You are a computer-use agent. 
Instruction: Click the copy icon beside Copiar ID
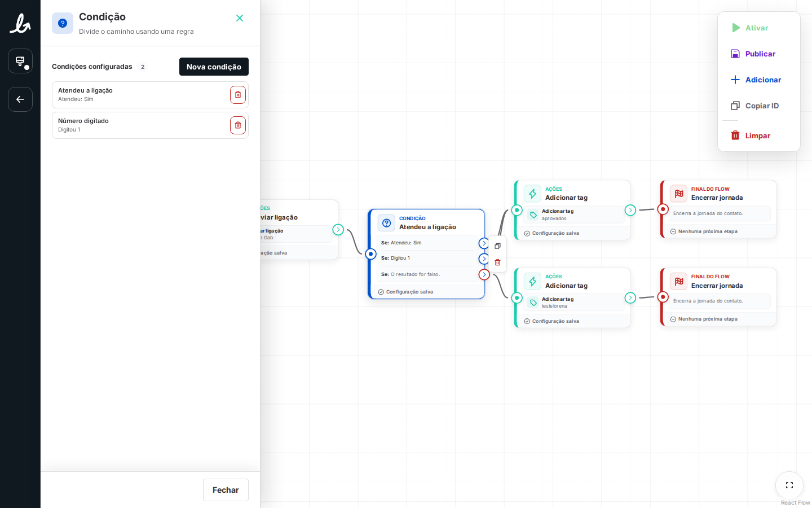pos(735,106)
